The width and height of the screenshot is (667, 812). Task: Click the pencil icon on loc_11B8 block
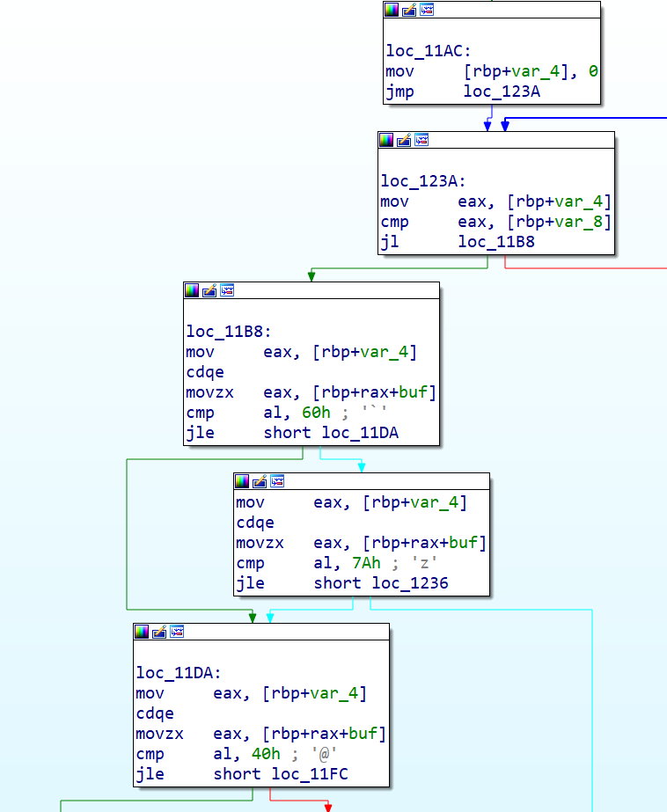[209, 290]
